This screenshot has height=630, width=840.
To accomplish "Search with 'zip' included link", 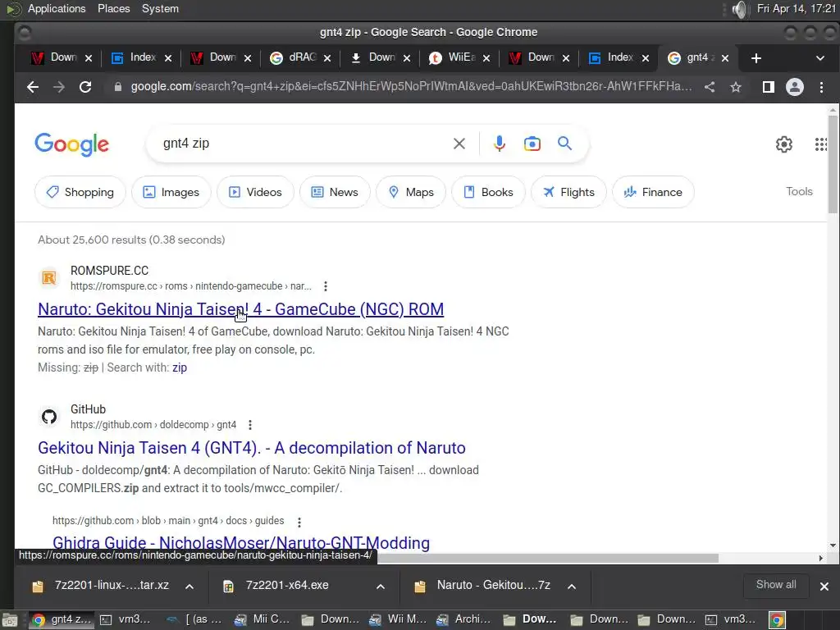I will click(x=180, y=367).
